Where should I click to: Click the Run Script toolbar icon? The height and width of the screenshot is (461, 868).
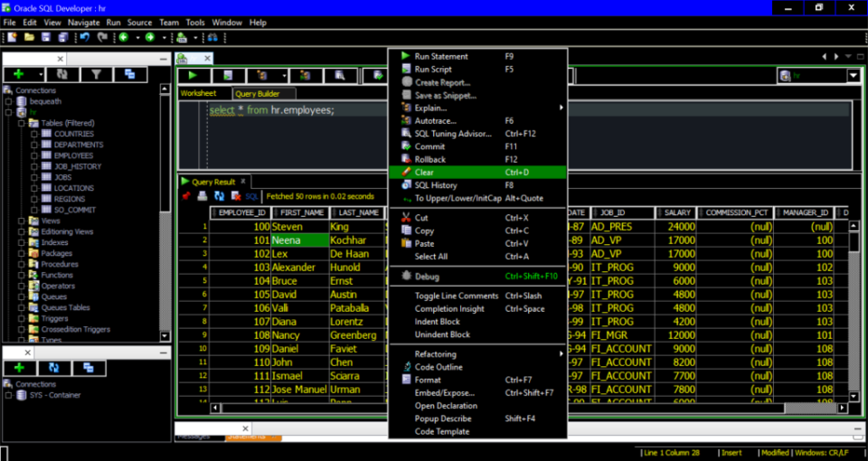tap(229, 75)
